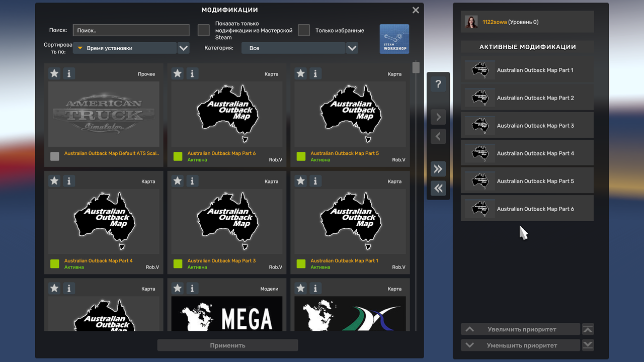Image resolution: width=644 pixels, height=362 pixels.
Task: Favorite the Default ATS Scale mod card
Action: (x=54, y=73)
